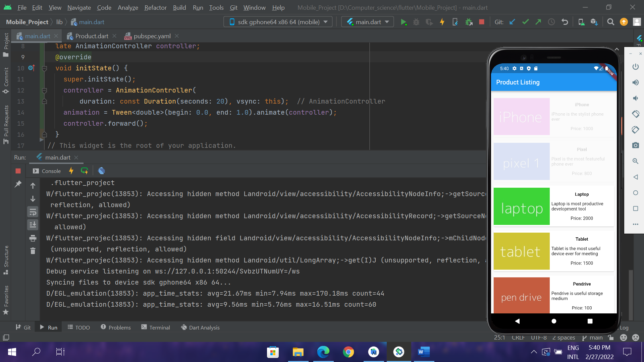This screenshot has width=644, height=362.
Task: Stop the running app in main toolbar
Action: [x=482, y=22]
